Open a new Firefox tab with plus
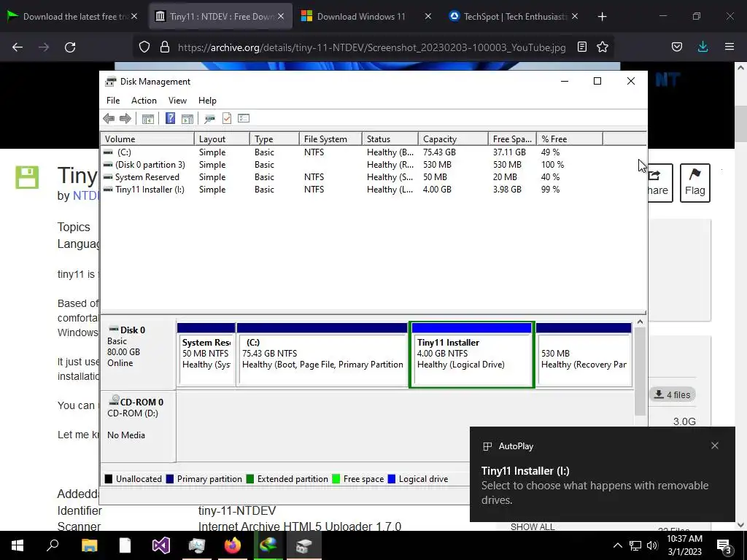 pos(602,17)
